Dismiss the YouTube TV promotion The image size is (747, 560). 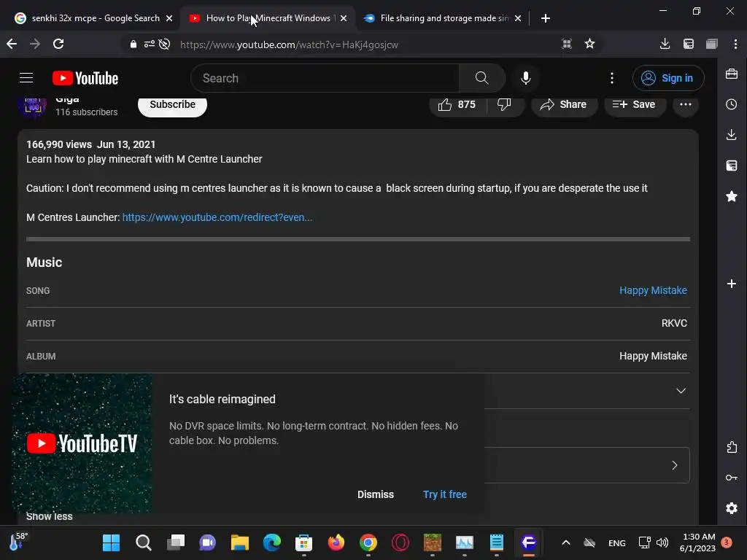pyautogui.click(x=376, y=494)
